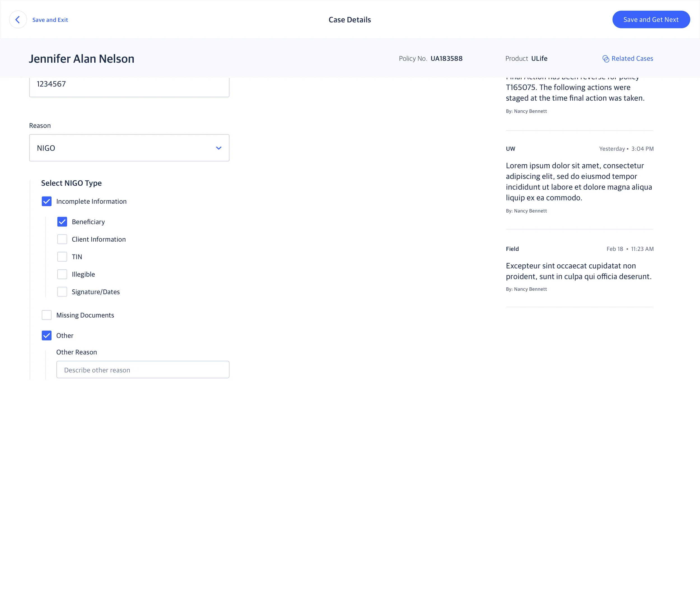Select the UW note from Yesterday
Screen dimensions: 700x599
pyautogui.click(x=579, y=181)
